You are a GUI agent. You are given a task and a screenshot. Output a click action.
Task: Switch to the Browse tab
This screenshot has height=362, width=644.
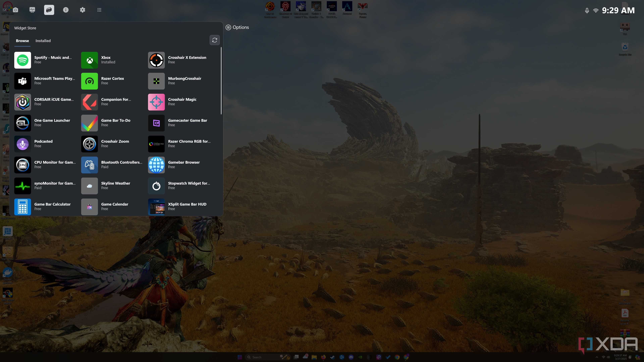click(22, 41)
